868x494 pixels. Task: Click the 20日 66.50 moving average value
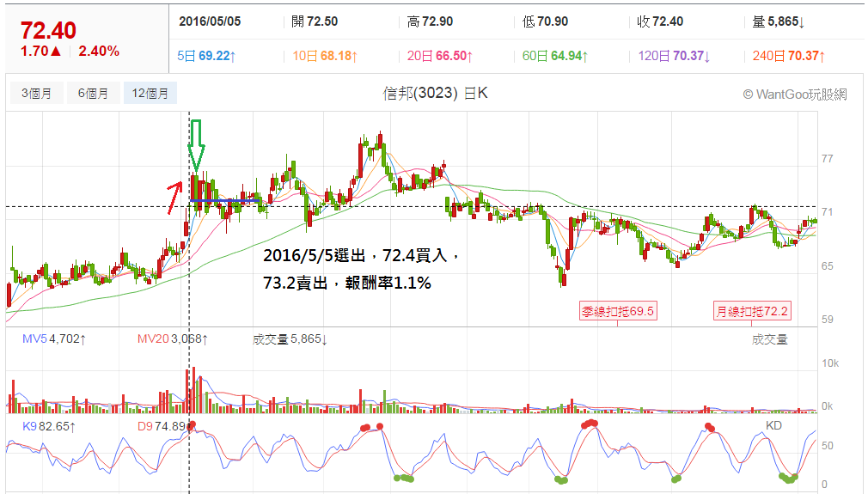[x=440, y=56]
